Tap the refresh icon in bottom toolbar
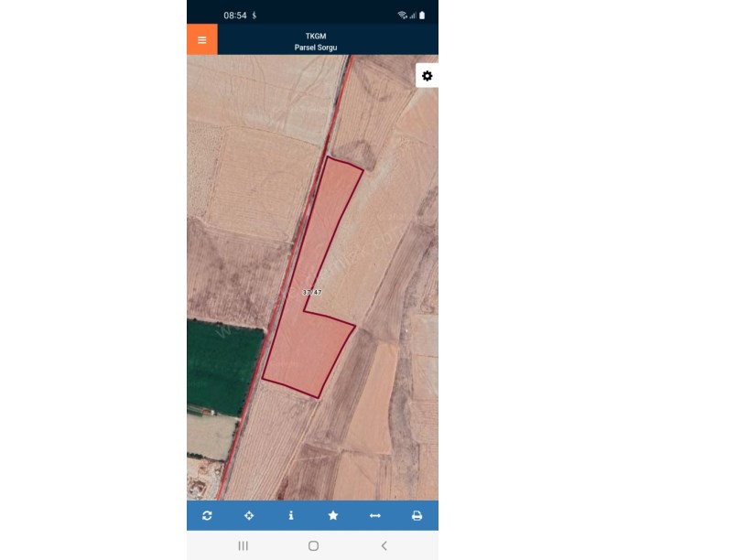This screenshot has height=560, width=747. pyautogui.click(x=207, y=516)
